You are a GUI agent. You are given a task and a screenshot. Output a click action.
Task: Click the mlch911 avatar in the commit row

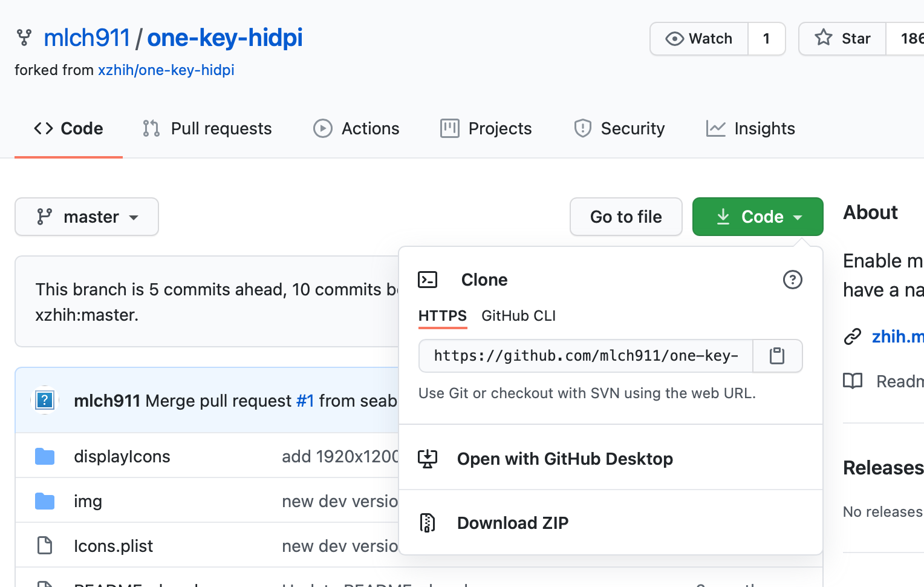pos(45,400)
